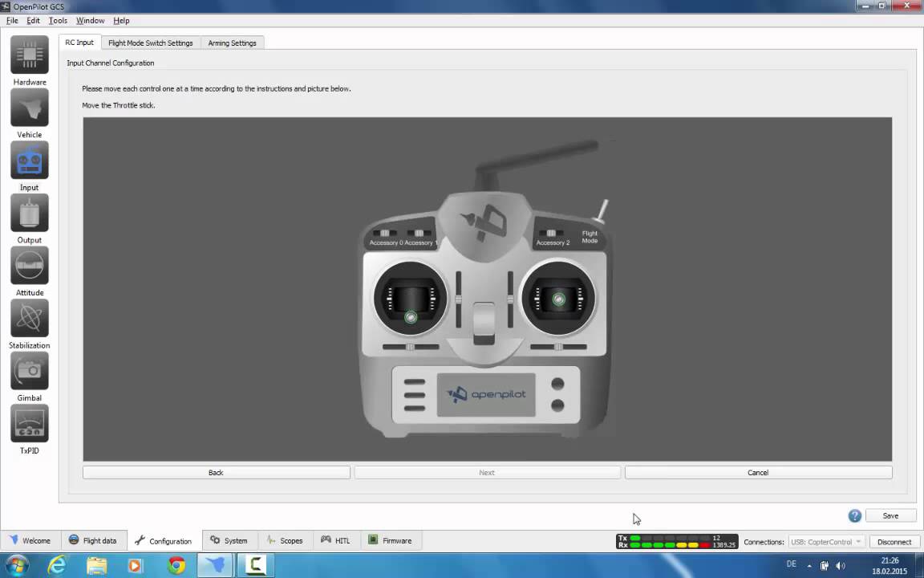This screenshot has height=578, width=924.
Task: Open the Window menu
Action: (x=90, y=21)
